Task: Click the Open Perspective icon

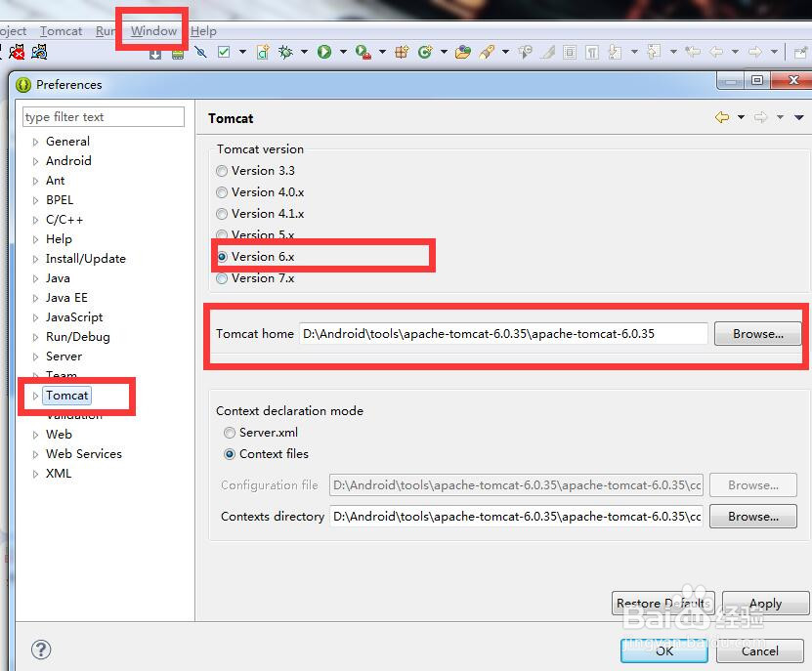Action: (x=800, y=52)
